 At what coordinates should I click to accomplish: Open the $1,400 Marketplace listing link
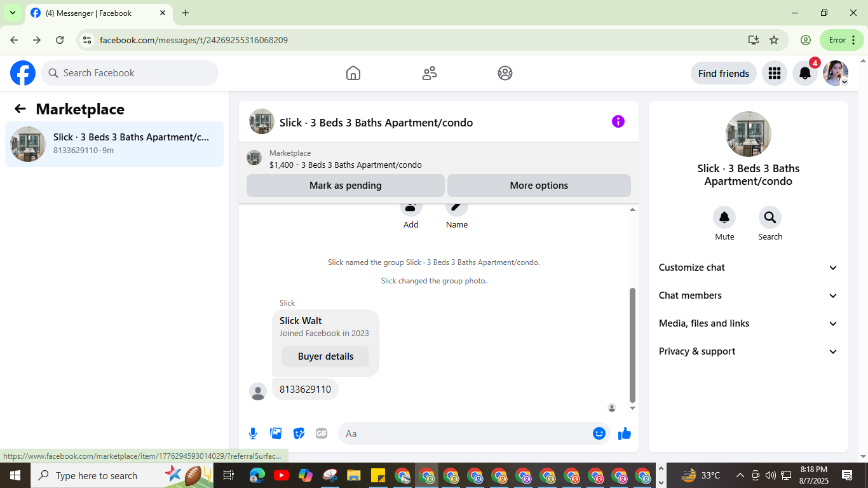[345, 165]
